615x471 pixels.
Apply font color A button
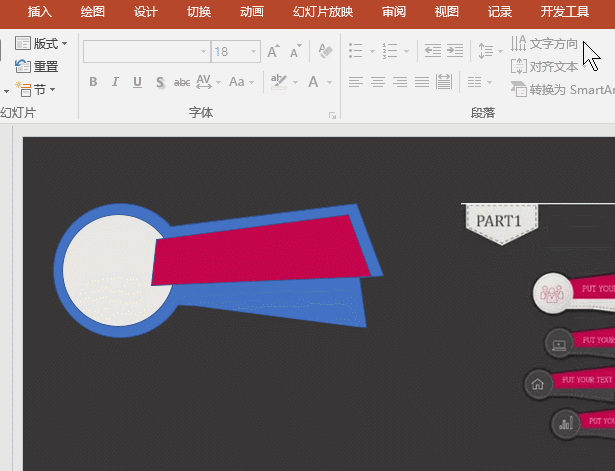point(313,82)
